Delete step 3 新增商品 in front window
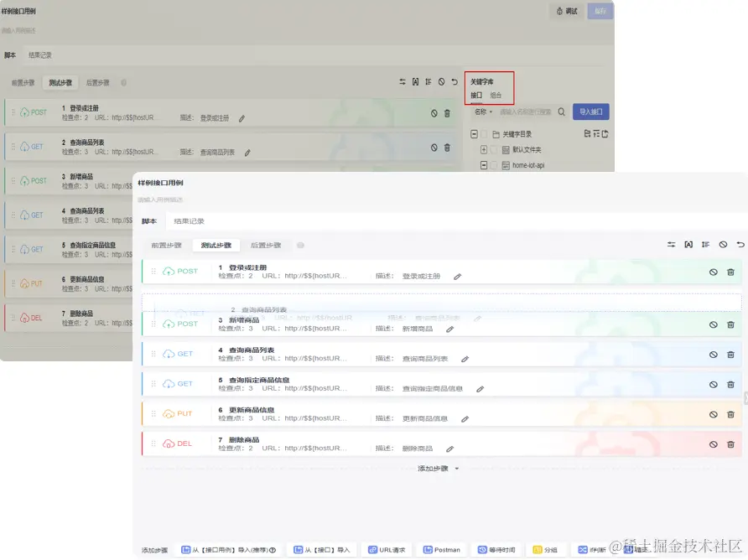Screen dimensions: 748x560 730,324
